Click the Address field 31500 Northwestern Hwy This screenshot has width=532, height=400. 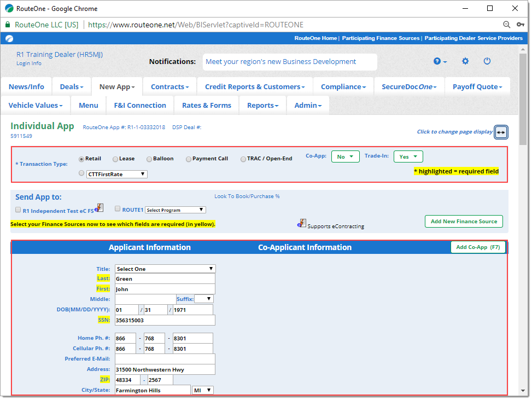[x=165, y=369]
